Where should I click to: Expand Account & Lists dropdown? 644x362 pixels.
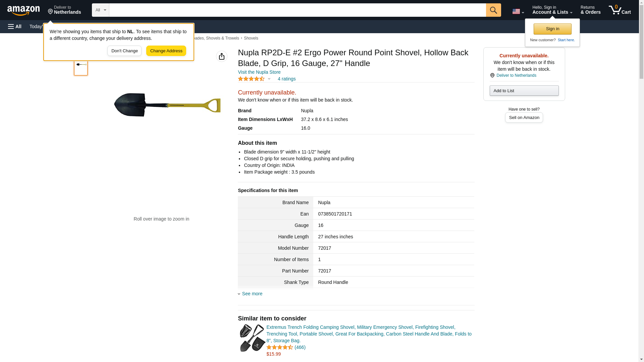(x=552, y=10)
